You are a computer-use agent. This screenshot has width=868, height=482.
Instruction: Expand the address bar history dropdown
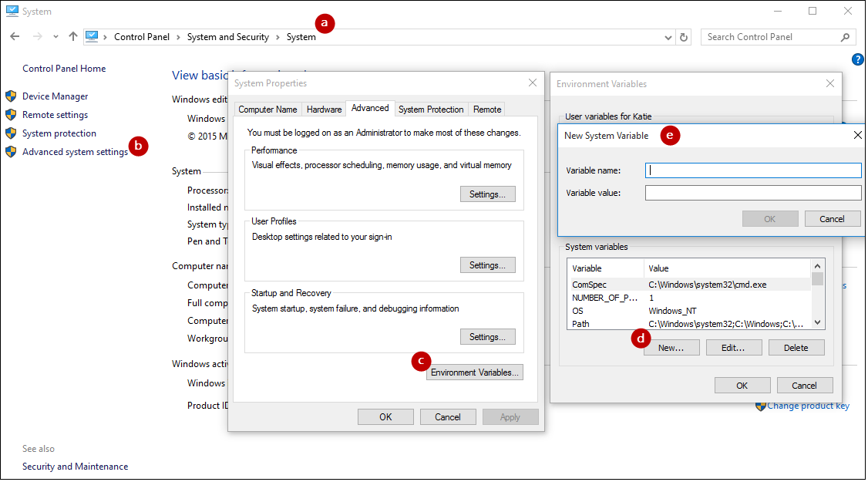(668, 37)
